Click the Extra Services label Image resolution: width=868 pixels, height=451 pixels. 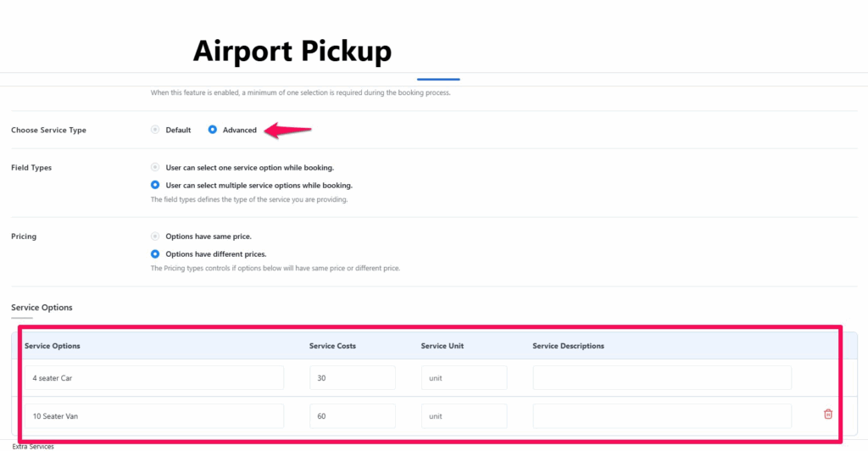click(33, 446)
